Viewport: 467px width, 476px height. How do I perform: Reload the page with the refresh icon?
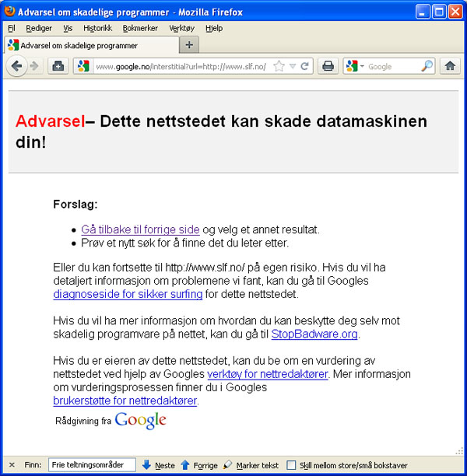pyautogui.click(x=304, y=66)
